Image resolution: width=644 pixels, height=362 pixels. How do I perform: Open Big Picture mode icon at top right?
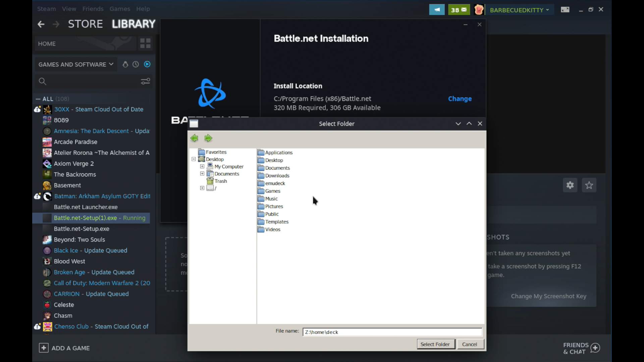click(x=565, y=9)
